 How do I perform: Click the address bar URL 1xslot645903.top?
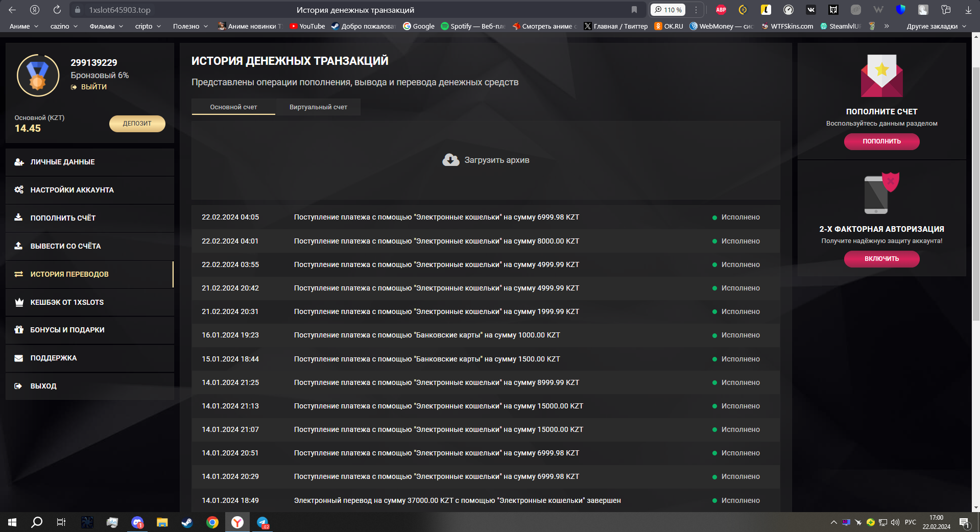pos(120,10)
